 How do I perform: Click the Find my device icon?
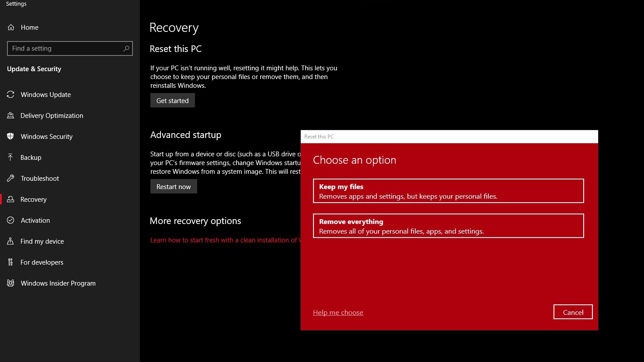click(x=11, y=241)
